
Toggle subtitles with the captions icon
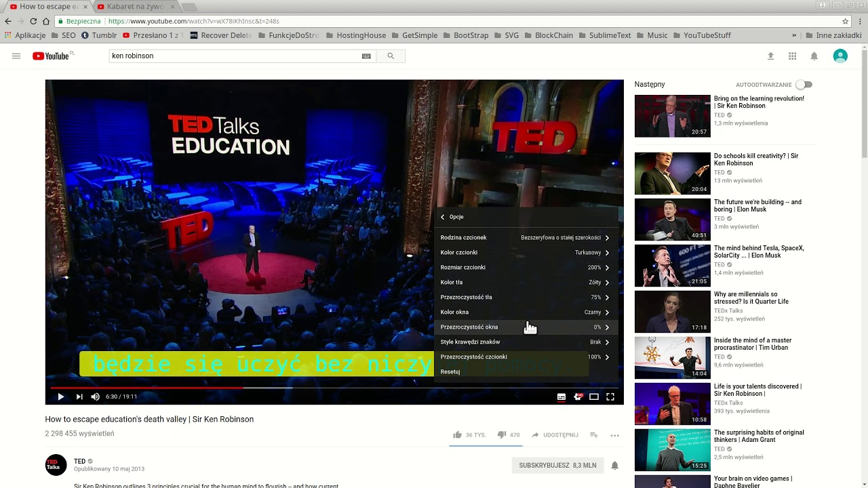pos(561,396)
